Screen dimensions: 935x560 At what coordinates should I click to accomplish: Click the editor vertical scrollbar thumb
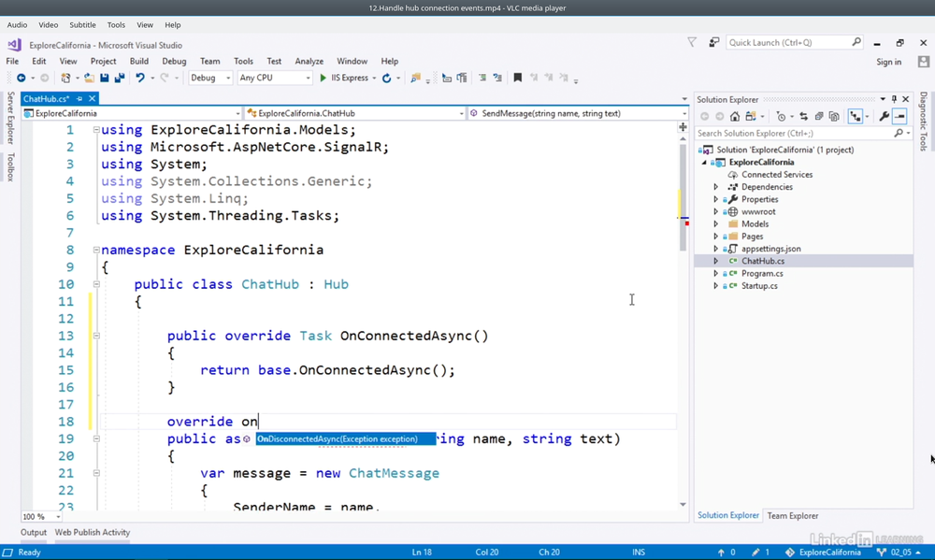[x=683, y=197]
